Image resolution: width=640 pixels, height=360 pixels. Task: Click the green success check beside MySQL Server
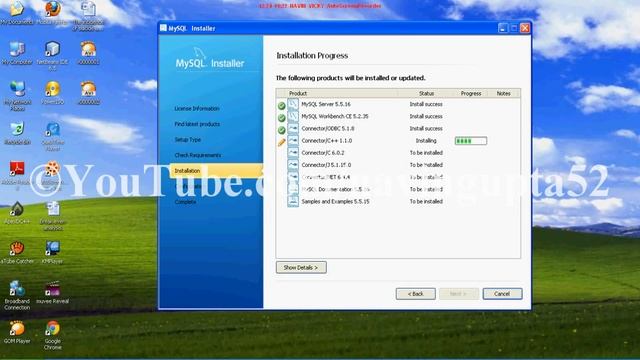point(281,106)
